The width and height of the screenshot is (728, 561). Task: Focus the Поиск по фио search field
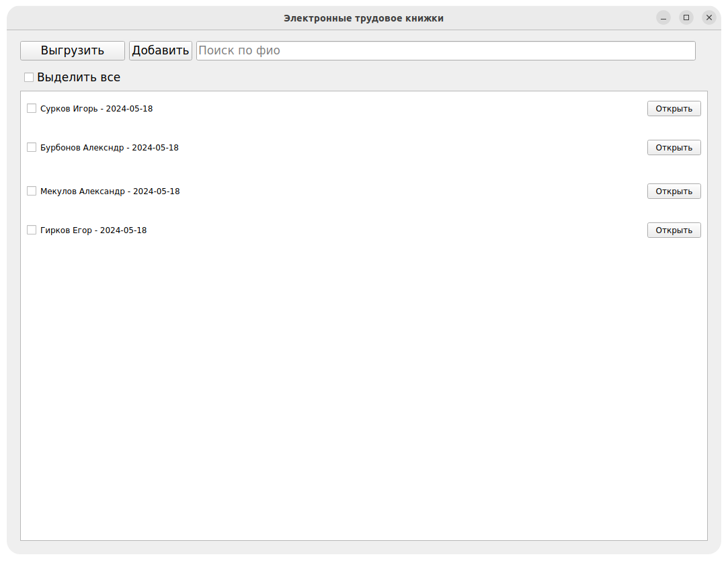(x=445, y=50)
